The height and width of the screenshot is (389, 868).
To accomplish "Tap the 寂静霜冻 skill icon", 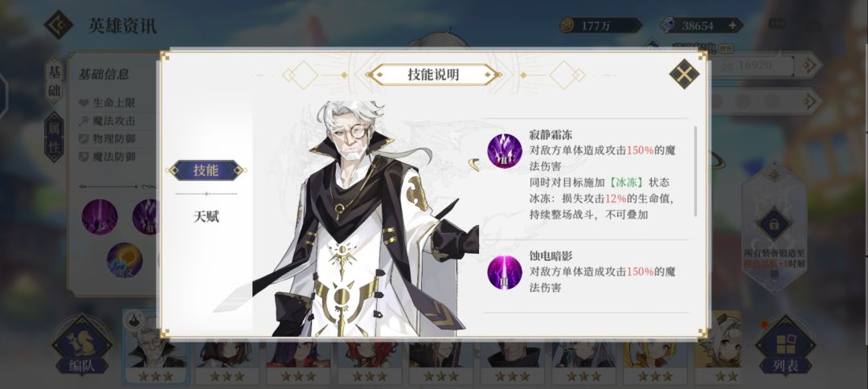I will (x=504, y=151).
